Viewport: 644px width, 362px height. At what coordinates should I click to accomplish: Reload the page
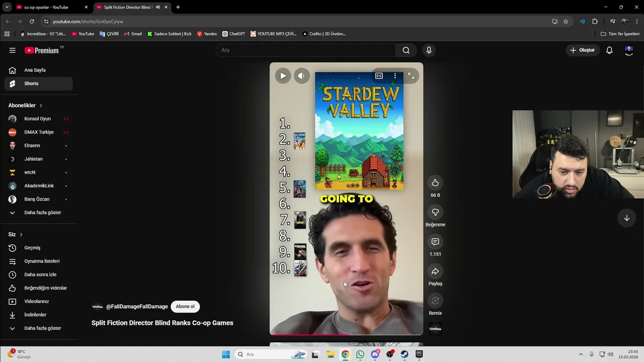pyautogui.click(x=32, y=22)
